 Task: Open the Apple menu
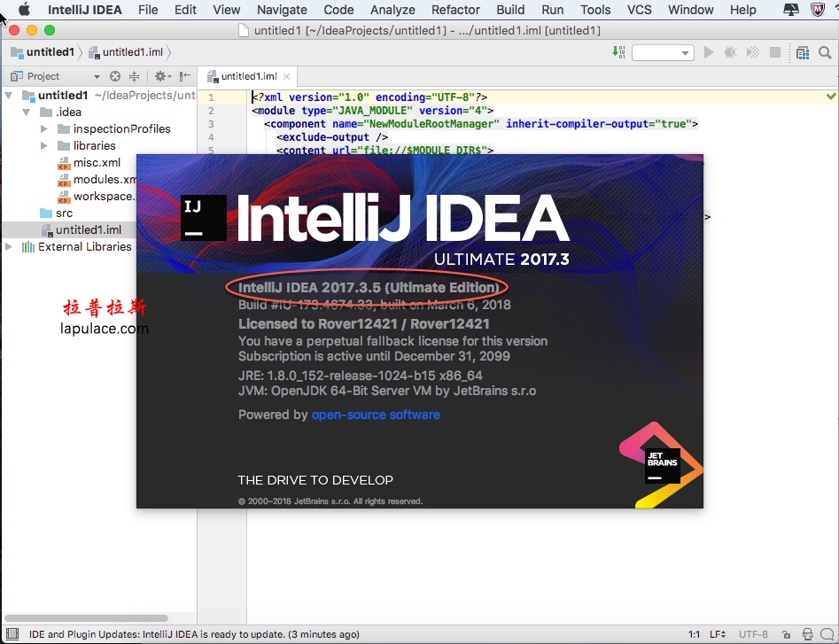pos(25,9)
